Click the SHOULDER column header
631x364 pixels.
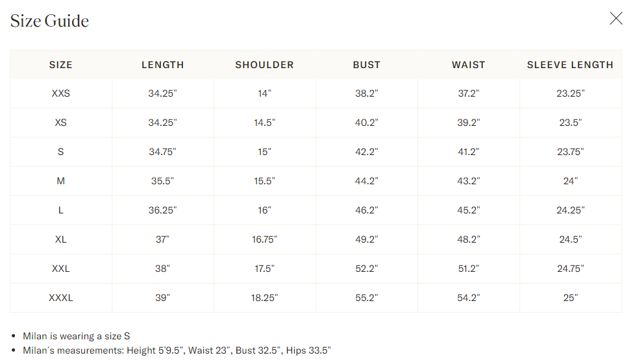(264, 65)
